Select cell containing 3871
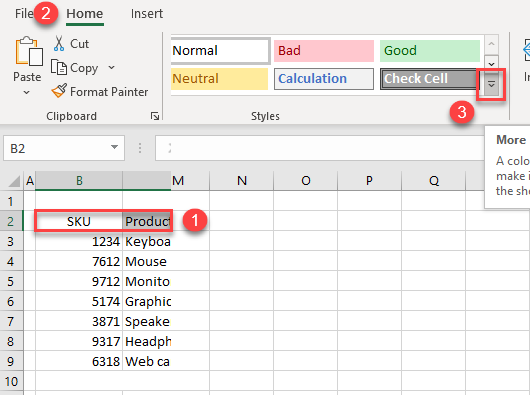Viewport: 530px width, 395px height. [x=79, y=321]
